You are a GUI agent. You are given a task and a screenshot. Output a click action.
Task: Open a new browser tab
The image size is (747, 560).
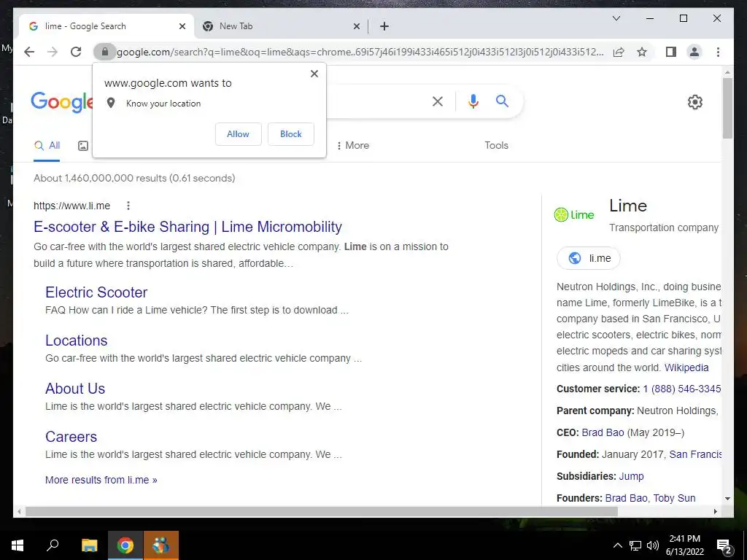coord(384,26)
